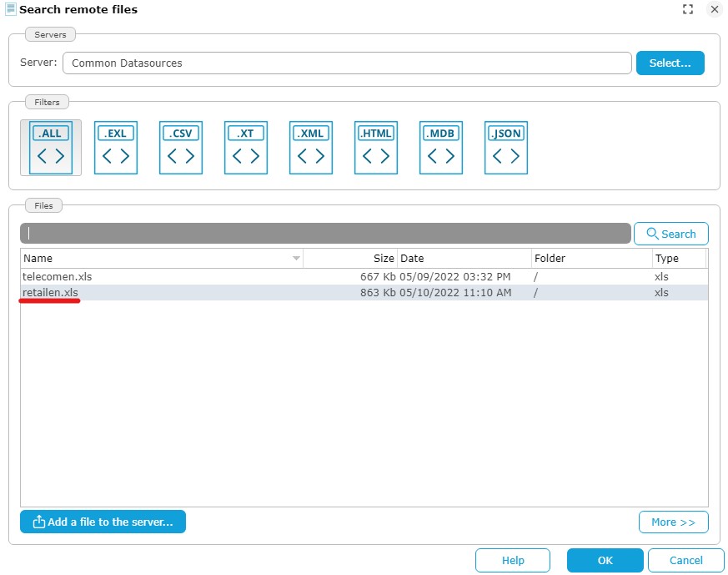Open the Name column sort dropdown arrow
Viewport: 728px width, 575px height.
pos(296,259)
